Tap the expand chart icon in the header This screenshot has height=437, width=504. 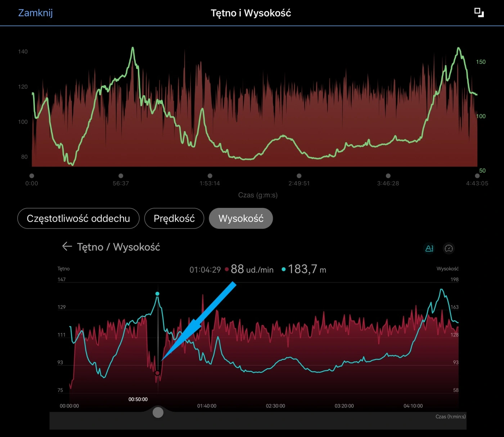pos(479,13)
